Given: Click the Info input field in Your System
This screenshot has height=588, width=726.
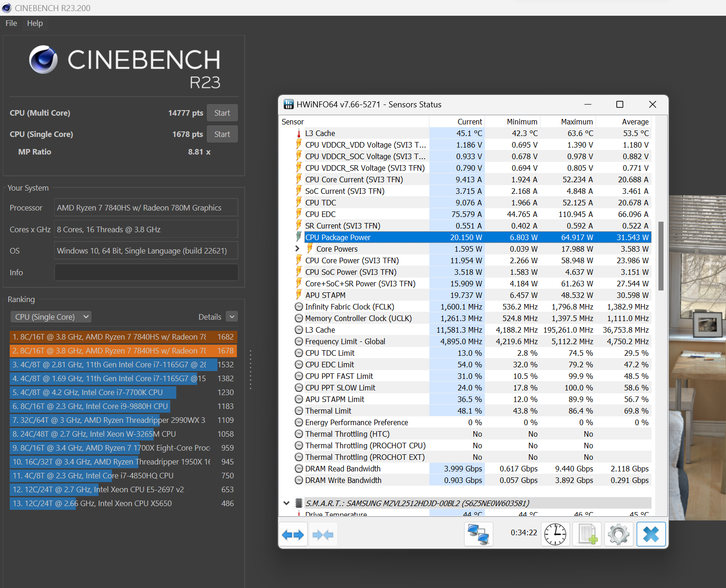Looking at the screenshot, I should click(x=146, y=272).
